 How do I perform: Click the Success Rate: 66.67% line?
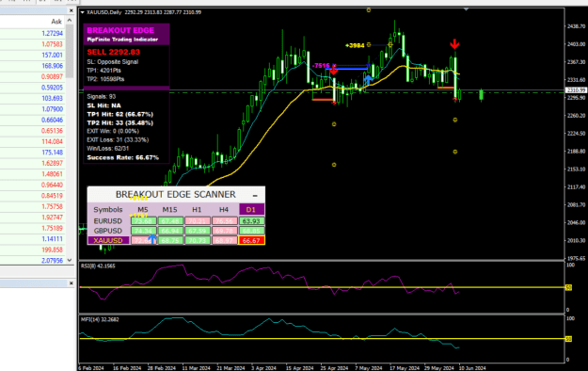click(122, 157)
